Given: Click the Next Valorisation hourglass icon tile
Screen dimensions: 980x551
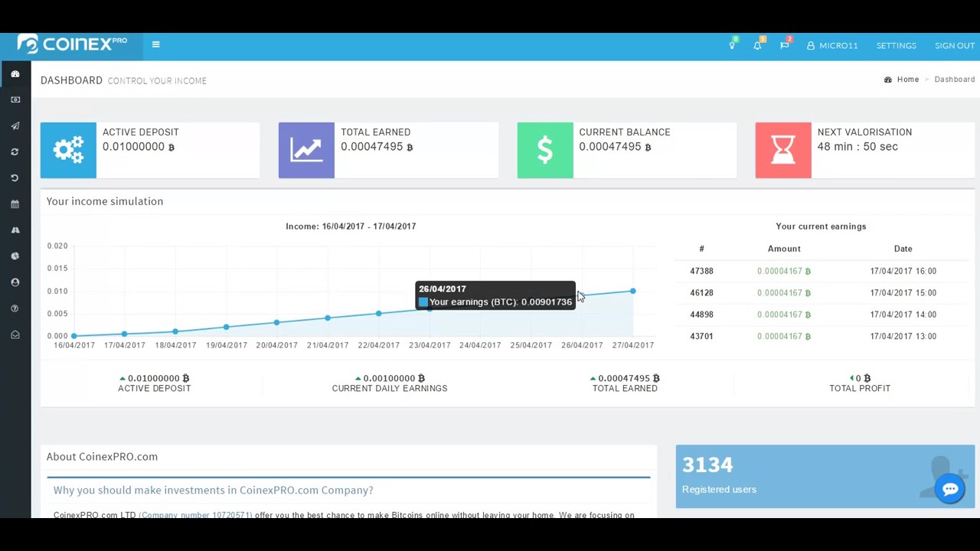Looking at the screenshot, I should [x=783, y=150].
